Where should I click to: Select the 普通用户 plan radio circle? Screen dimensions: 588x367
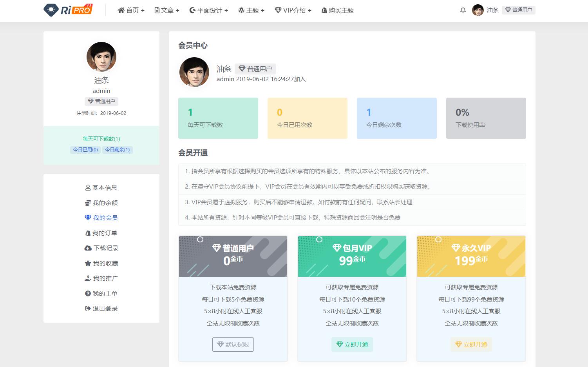coord(200,239)
